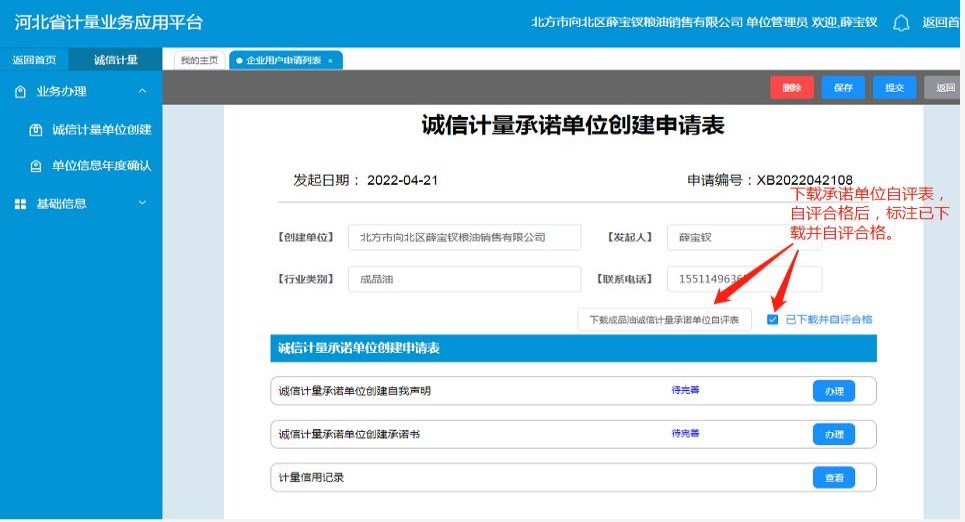Click the 业务办理 sidebar icon
965x522 pixels.
pyautogui.click(x=20, y=92)
